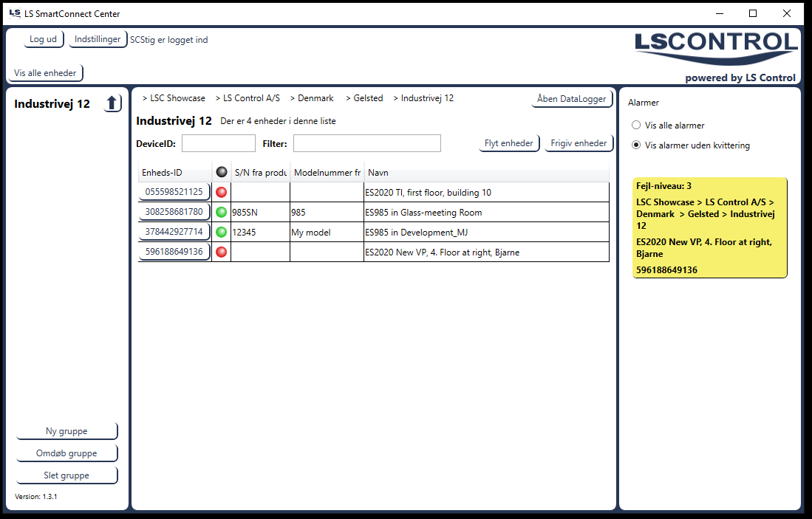Open the Åben DataLogger button

coord(572,99)
